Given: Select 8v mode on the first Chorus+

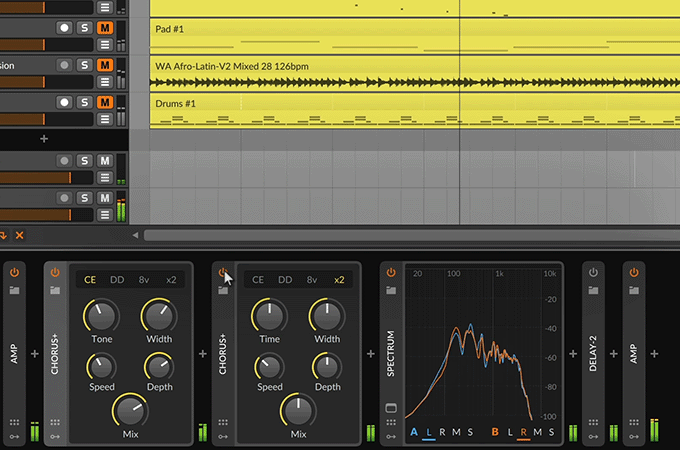Looking at the screenshot, I should click(x=144, y=280).
